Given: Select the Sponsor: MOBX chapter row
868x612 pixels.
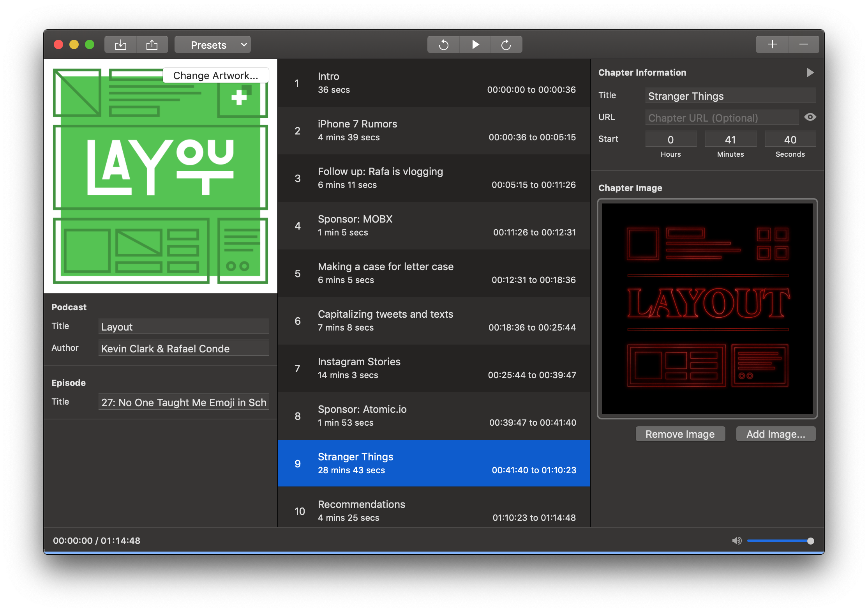Looking at the screenshot, I should 434,225.
